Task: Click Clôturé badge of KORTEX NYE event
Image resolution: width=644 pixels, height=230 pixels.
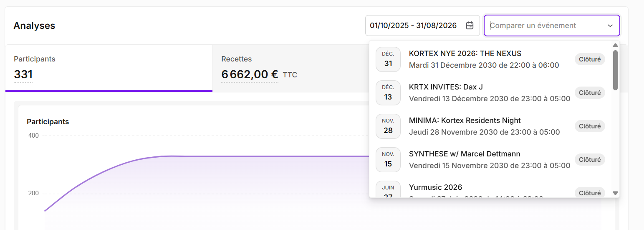Action: click(590, 59)
